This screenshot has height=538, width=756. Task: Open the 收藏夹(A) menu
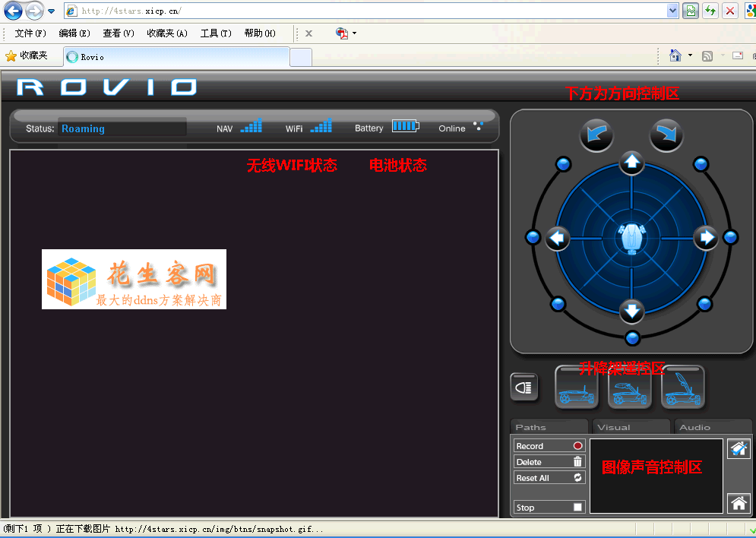[167, 33]
